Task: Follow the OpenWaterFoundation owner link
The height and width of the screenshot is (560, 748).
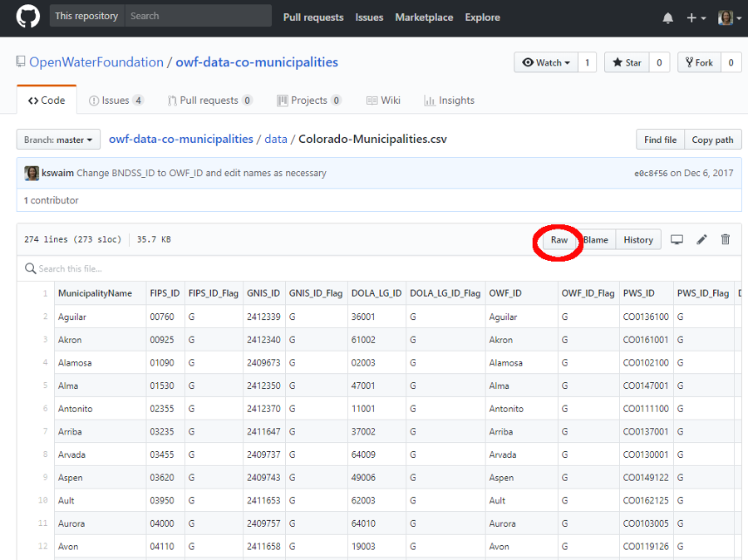Action: (96, 62)
